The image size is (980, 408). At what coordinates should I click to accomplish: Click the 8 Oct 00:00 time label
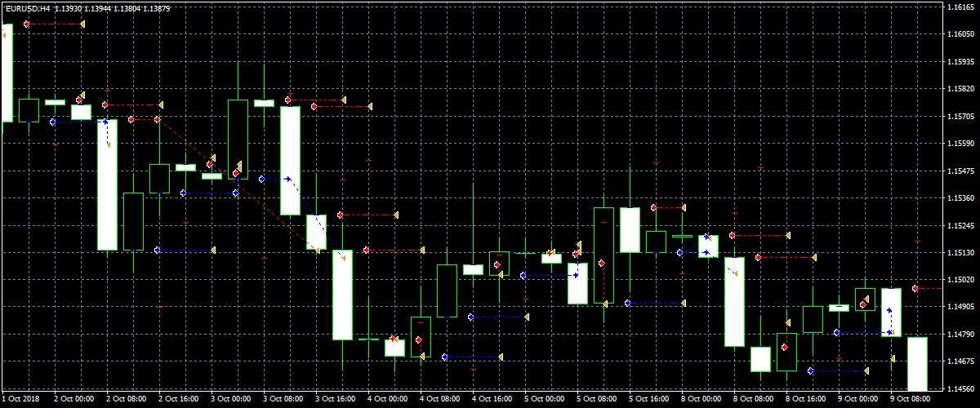coord(700,400)
